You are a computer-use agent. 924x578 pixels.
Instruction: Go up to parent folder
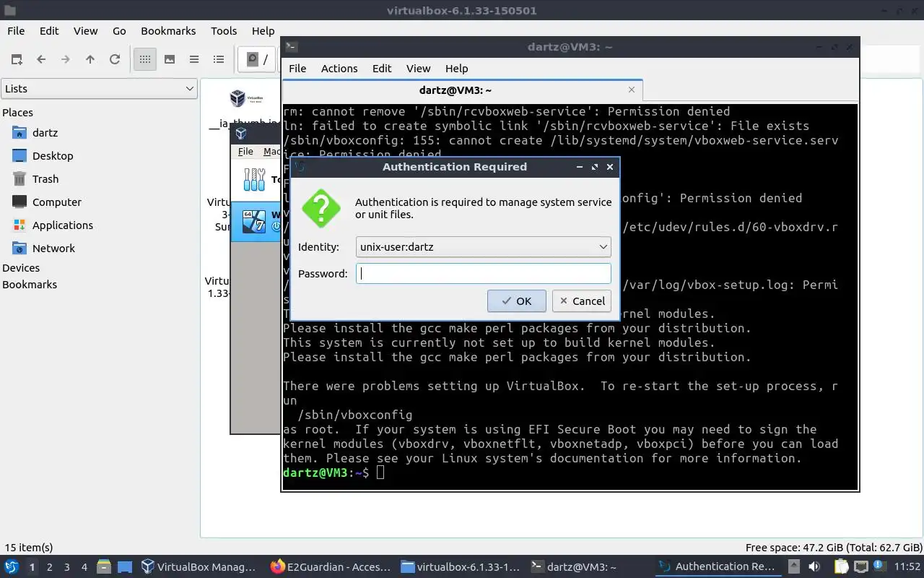(90, 59)
